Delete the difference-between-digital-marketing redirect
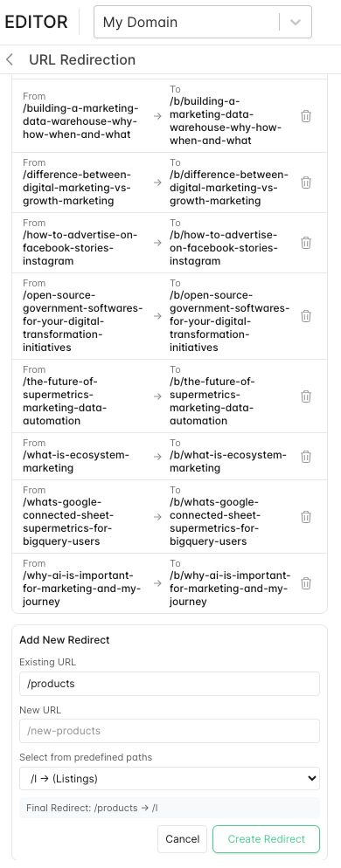341x868 pixels. (x=305, y=183)
